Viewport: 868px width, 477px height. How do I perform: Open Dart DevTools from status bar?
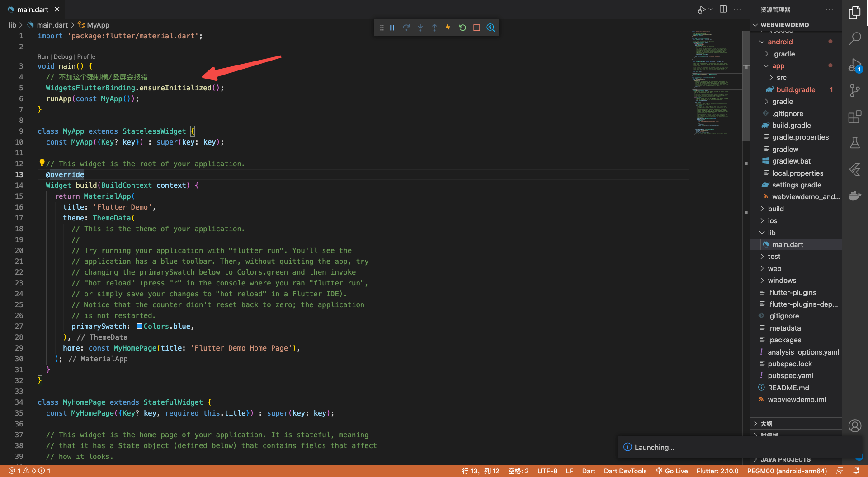tap(625, 471)
